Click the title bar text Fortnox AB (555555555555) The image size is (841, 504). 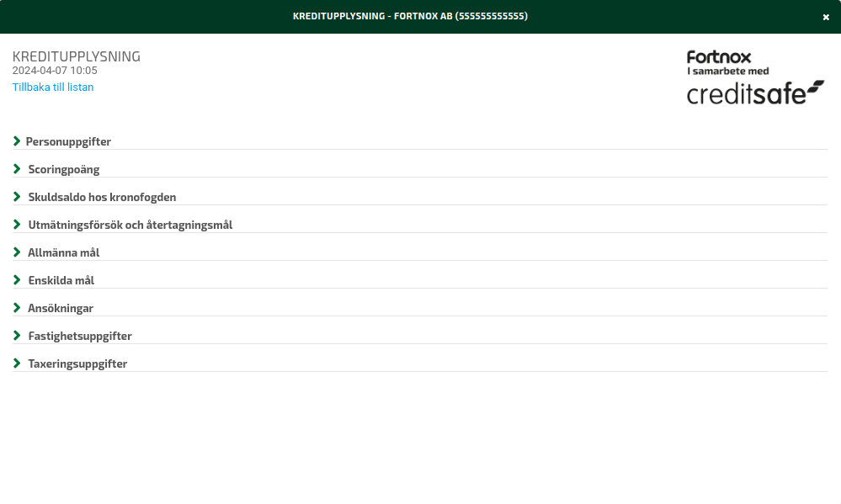coord(460,16)
